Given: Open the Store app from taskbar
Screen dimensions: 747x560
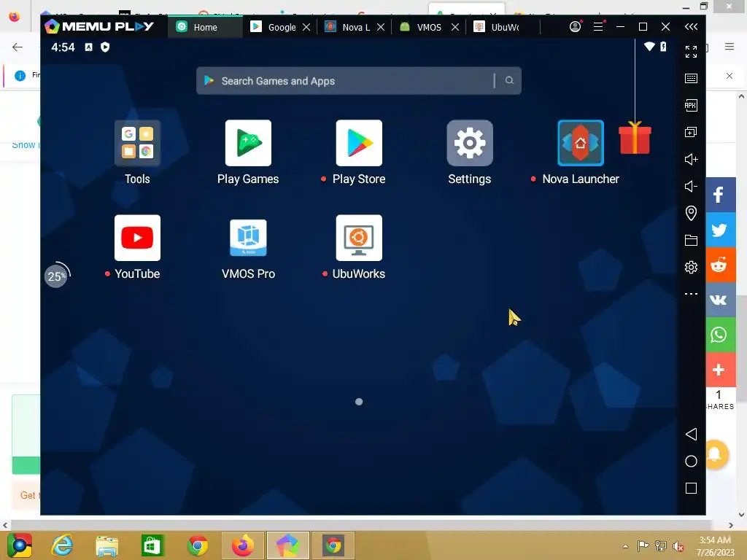Looking at the screenshot, I should click(x=152, y=545).
